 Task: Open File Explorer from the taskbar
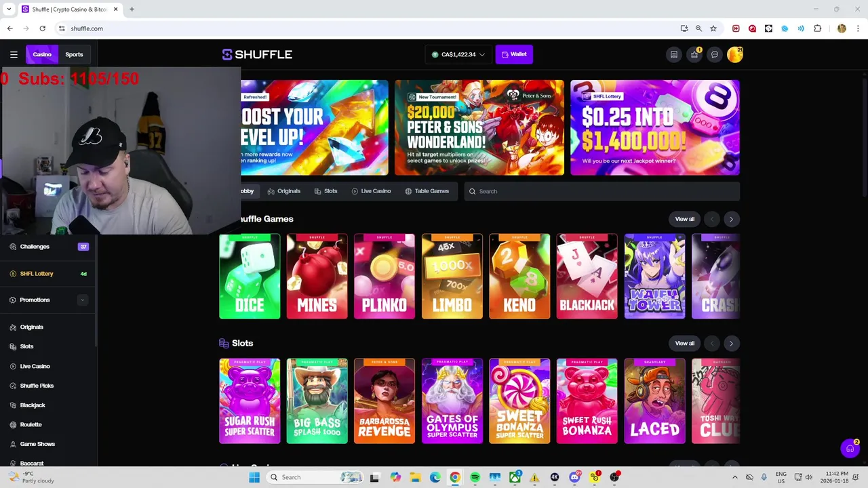[415, 477]
